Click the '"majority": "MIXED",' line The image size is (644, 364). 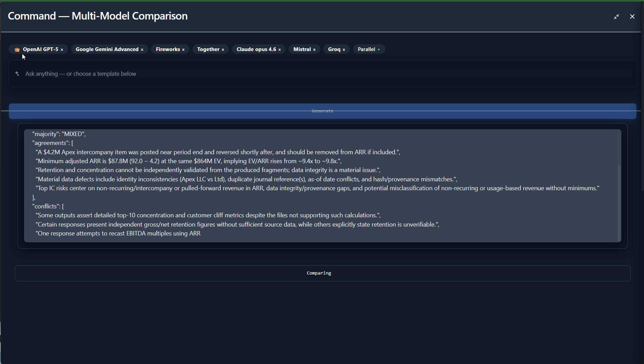point(59,134)
